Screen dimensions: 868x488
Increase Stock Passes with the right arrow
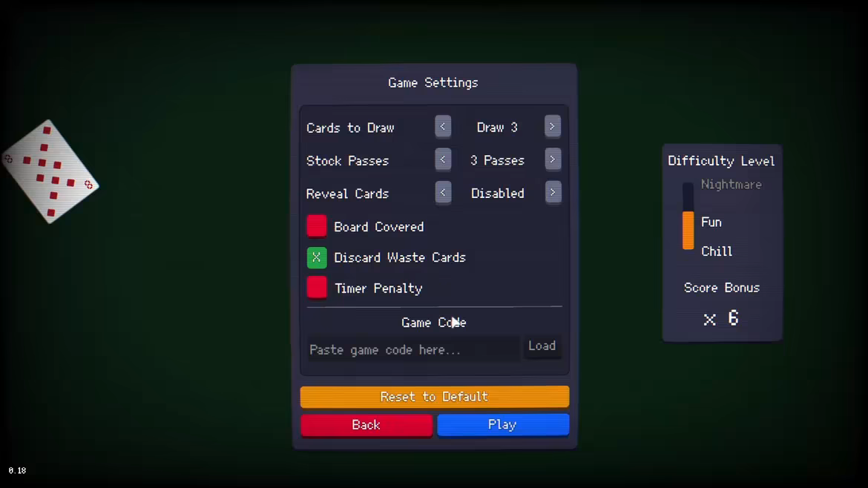coord(553,160)
